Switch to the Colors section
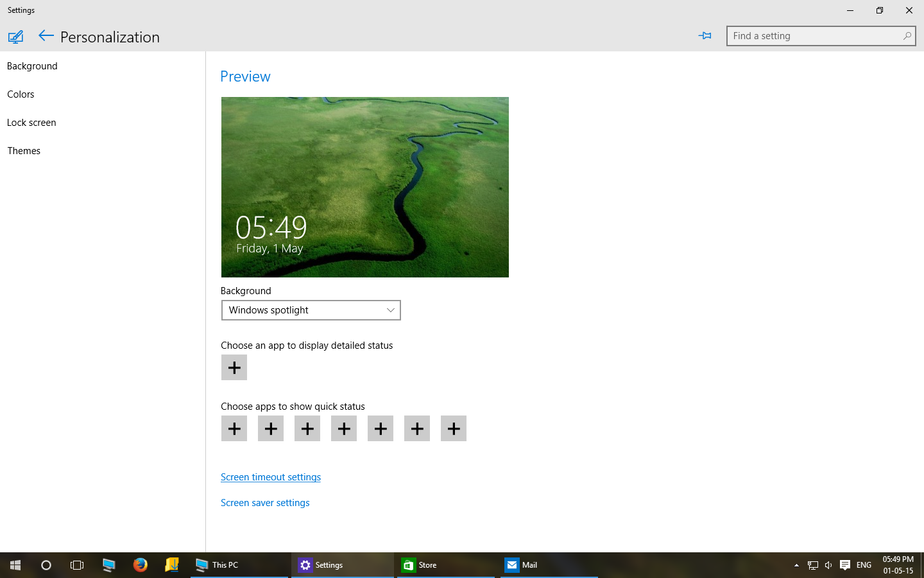Screen dimensions: 924x578 (x=21, y=94)
